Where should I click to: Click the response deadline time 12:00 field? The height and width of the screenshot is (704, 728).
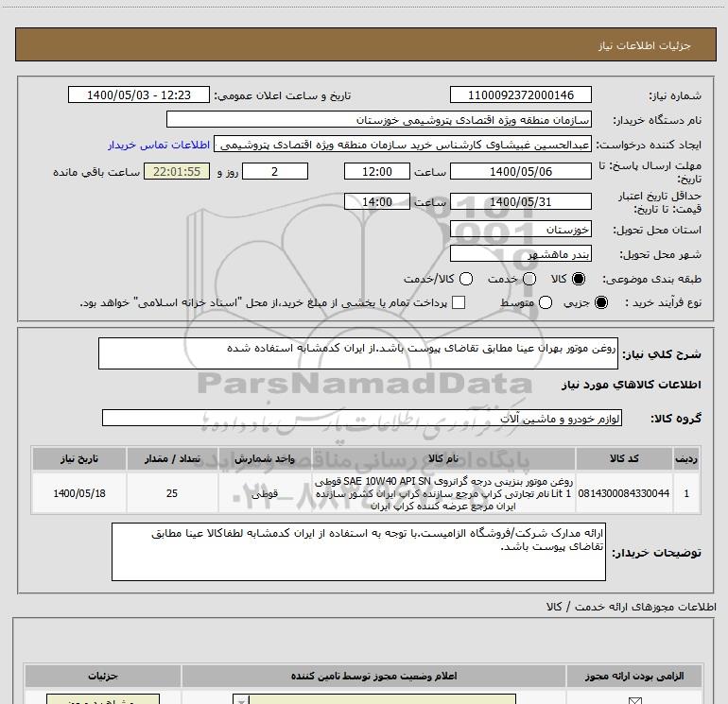coord(377,171)
